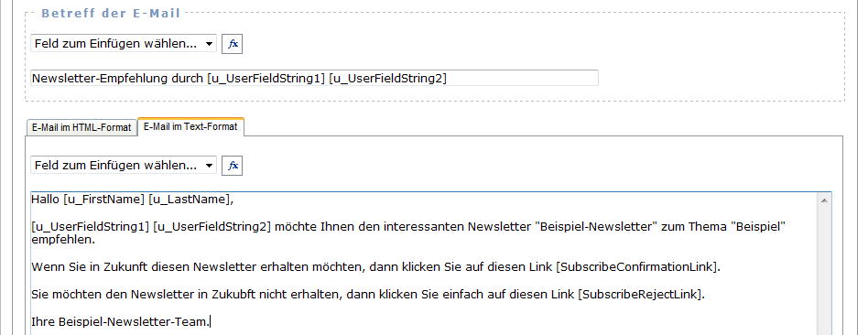Click the "Betreff der E-Mail" section heading
Viewport: 868px width, 335px height.
(111, 14)
